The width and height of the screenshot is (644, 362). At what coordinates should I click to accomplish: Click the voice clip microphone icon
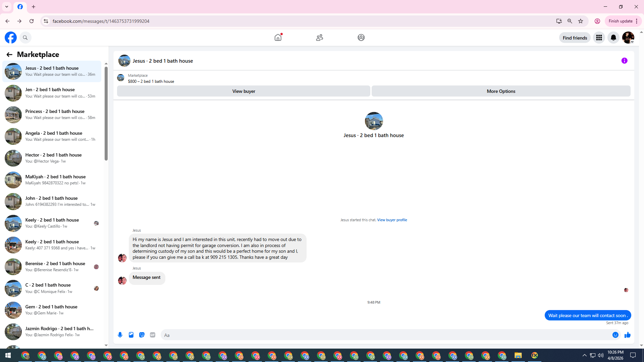click(x=120, y=335)
